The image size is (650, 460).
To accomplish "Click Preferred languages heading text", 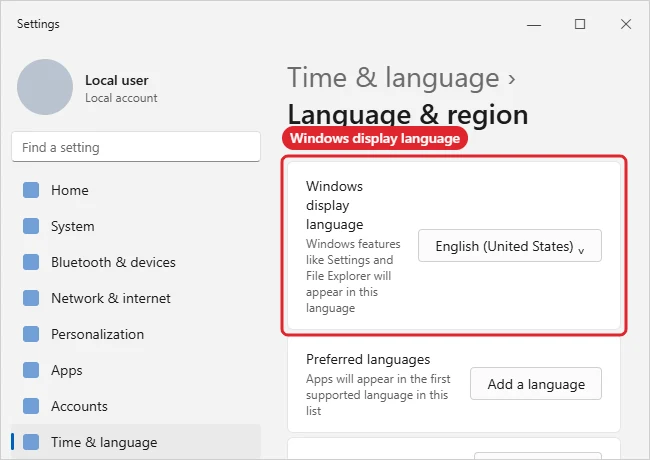I will 368,359.
